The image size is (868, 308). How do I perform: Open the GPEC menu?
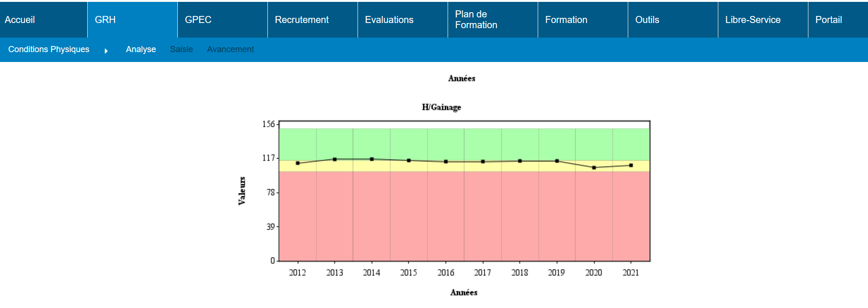point(198,20)
